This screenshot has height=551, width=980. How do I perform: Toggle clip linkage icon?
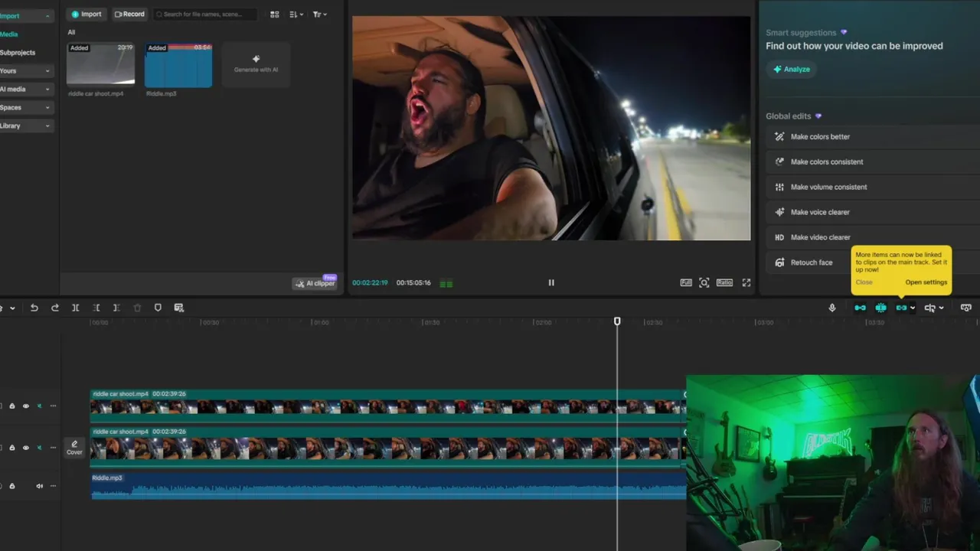pyautogui.click(x=901, y=308)
